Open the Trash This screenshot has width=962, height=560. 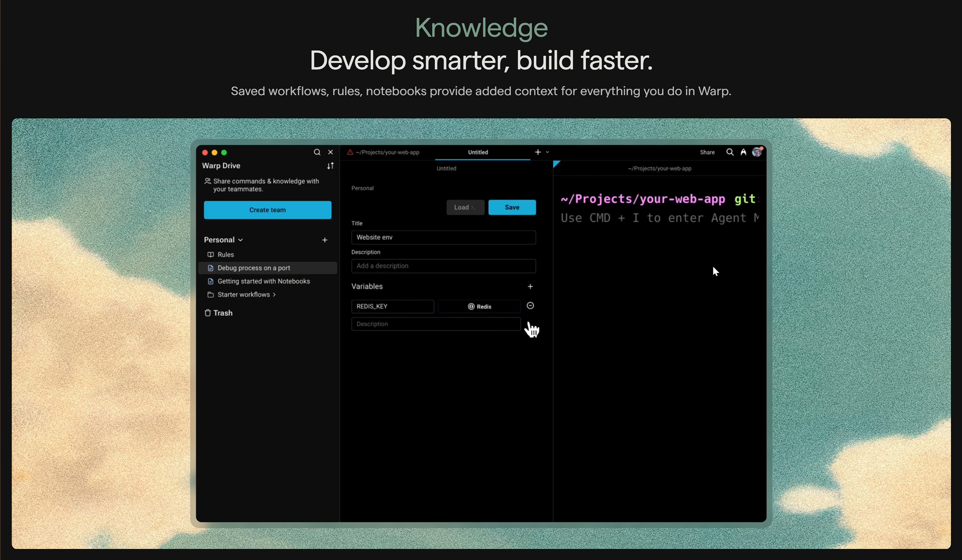coord(218,313)
